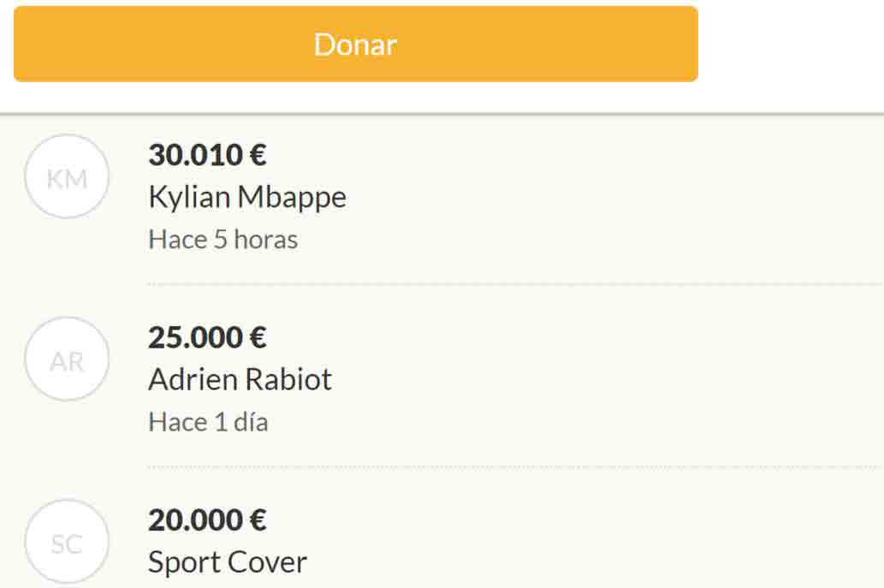Click the 25.000 € donation amount
Image resolution: width=884 pixels, height=588 pixels.
click(x=208, y=338)
